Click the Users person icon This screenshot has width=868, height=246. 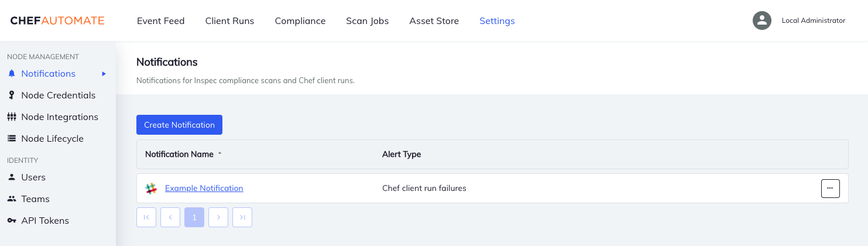click(x=11, y=177)
